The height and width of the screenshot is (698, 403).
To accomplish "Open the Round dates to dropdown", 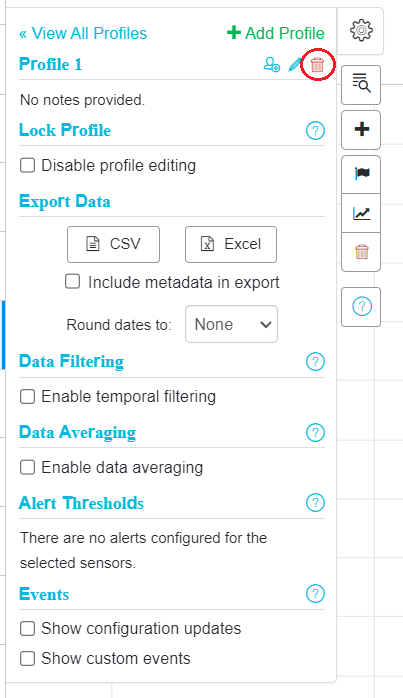I will pyautogui.click(x=232, y=324).
